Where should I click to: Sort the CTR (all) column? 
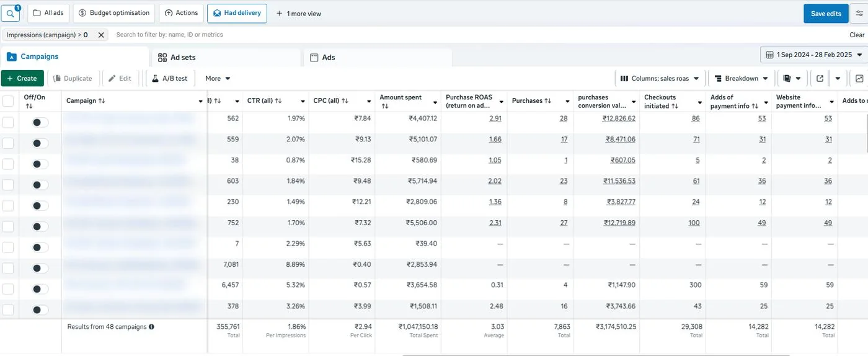point(278,100)
